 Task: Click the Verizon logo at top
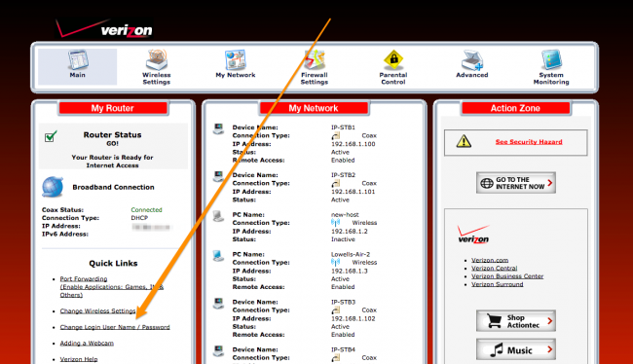click(104, 28)
